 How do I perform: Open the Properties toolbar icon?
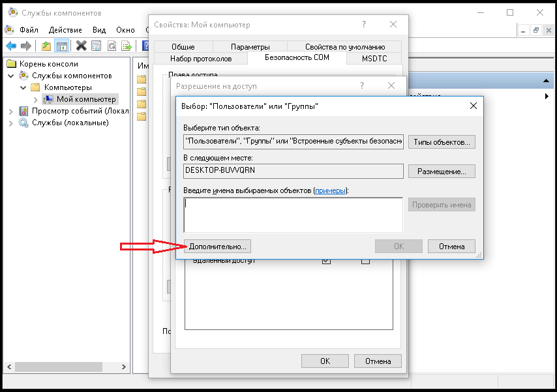click(97, 46)
